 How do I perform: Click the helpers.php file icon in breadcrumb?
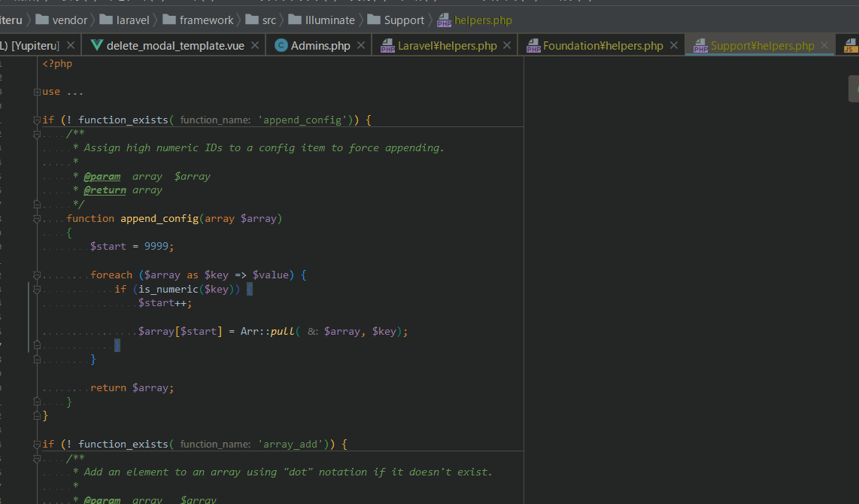tap(445, 20)
